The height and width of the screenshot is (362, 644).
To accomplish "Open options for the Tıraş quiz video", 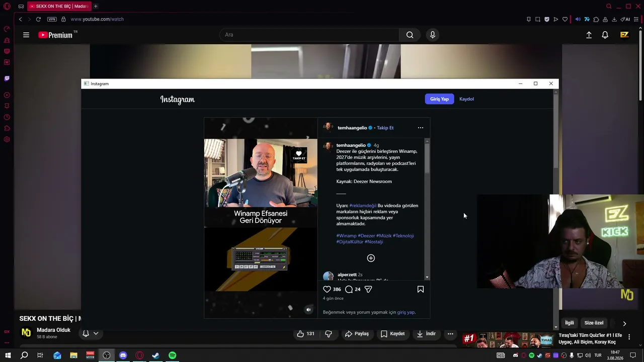I will 629,337.
